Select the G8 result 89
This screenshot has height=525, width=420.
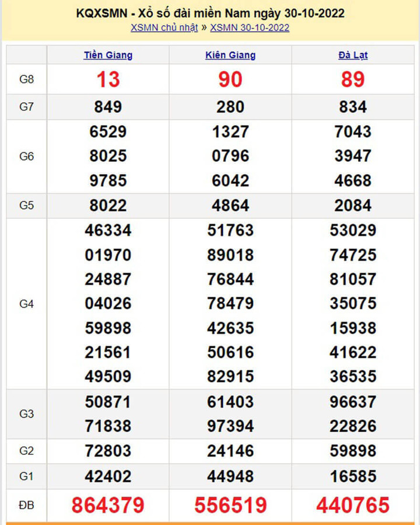pos(353,79)
